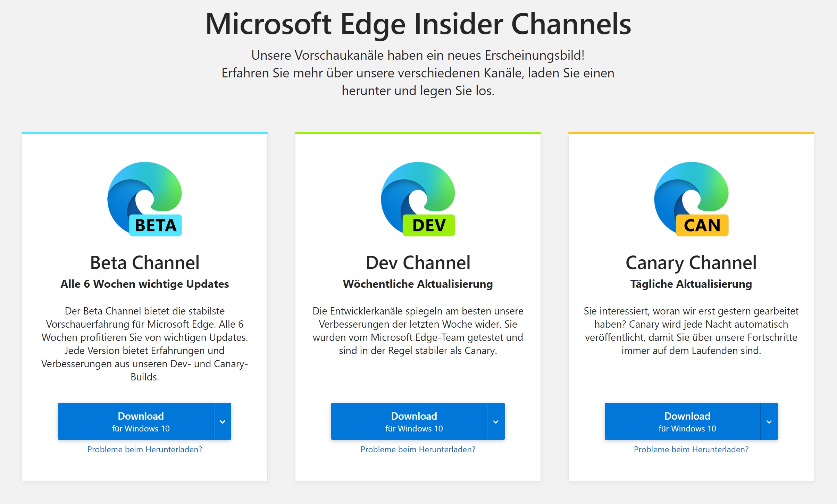This screenshot has width=837, height=504.
Task: Click the Edge Beta logo icon
Action: pyautogui.click(x=144, y=199)
